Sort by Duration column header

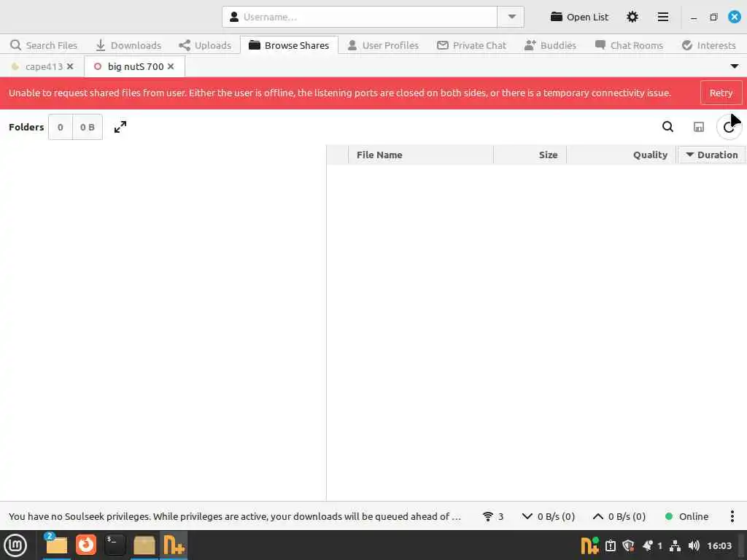712,155
